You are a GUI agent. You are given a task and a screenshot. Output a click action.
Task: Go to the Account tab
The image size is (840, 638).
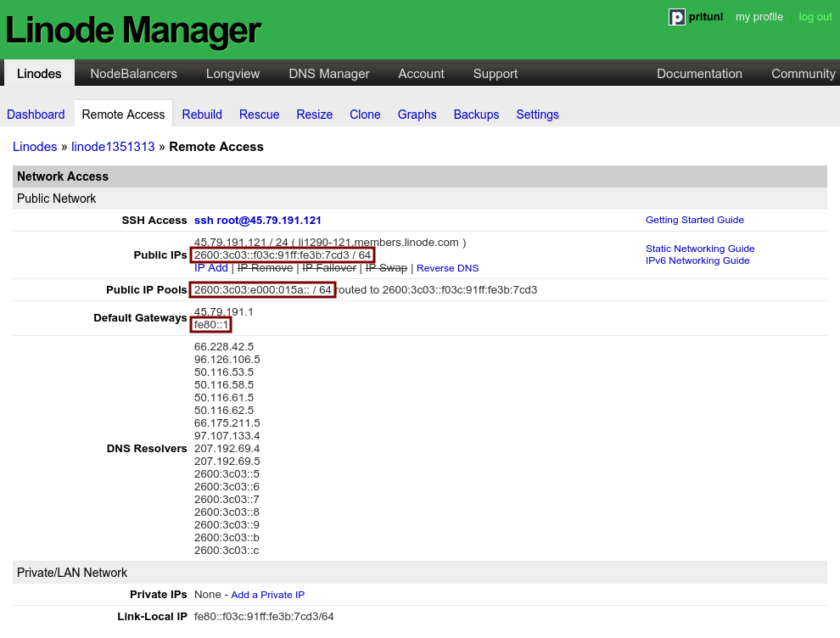pos(421,74)
